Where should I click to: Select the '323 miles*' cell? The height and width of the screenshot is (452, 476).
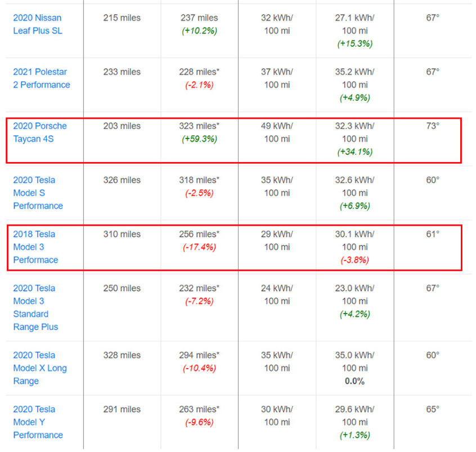coord(199,126)
